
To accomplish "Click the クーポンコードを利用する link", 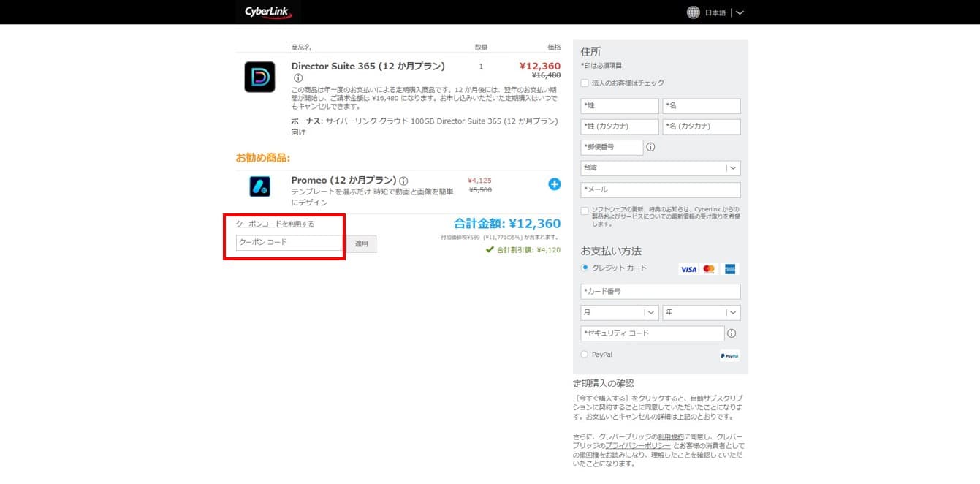I will point(275,224).
